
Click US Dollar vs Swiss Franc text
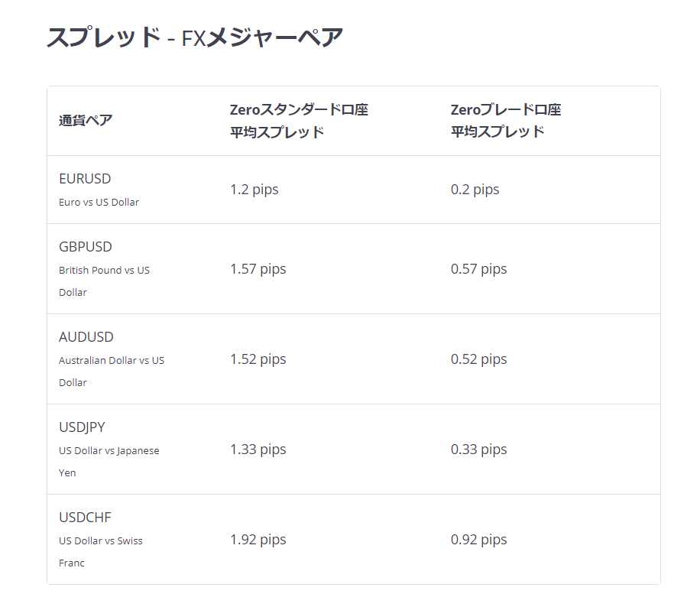[x=100, y=552]
